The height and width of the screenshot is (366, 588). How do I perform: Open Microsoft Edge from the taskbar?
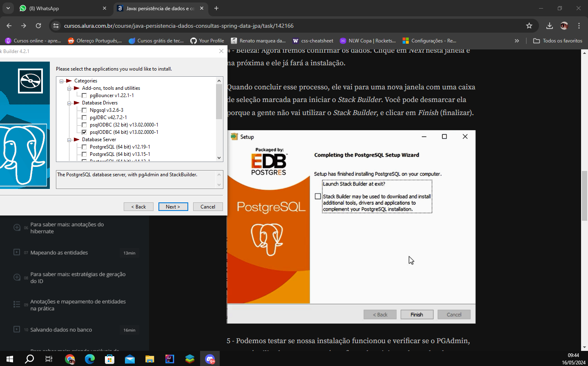[90, 359]
